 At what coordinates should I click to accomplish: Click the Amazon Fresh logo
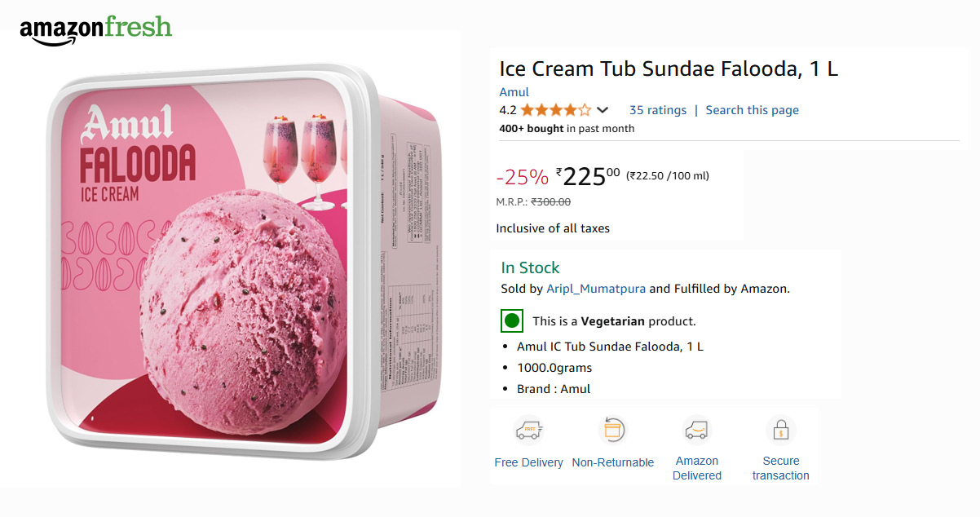click(x=96, y=29)
